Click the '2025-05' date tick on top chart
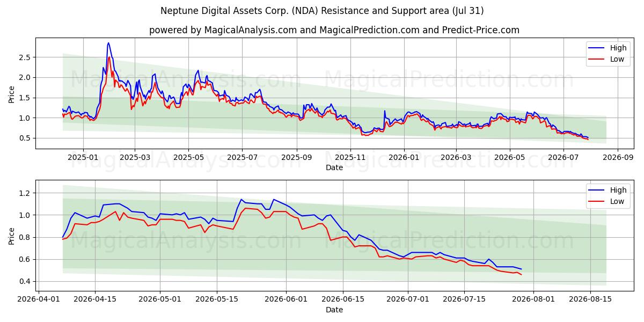644x322 pixels. click(x=188, y=157)
